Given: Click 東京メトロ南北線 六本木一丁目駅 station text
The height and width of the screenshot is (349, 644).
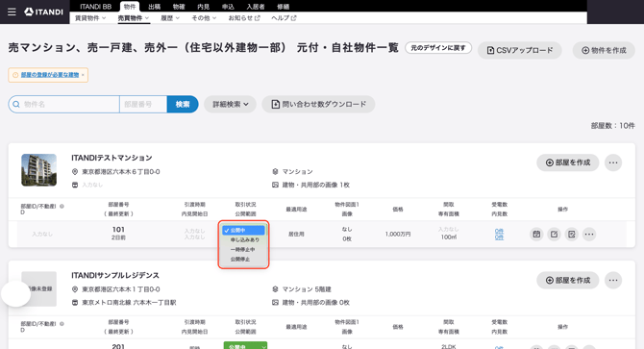Looking at the screenshot, I should (x=129, y=303).
